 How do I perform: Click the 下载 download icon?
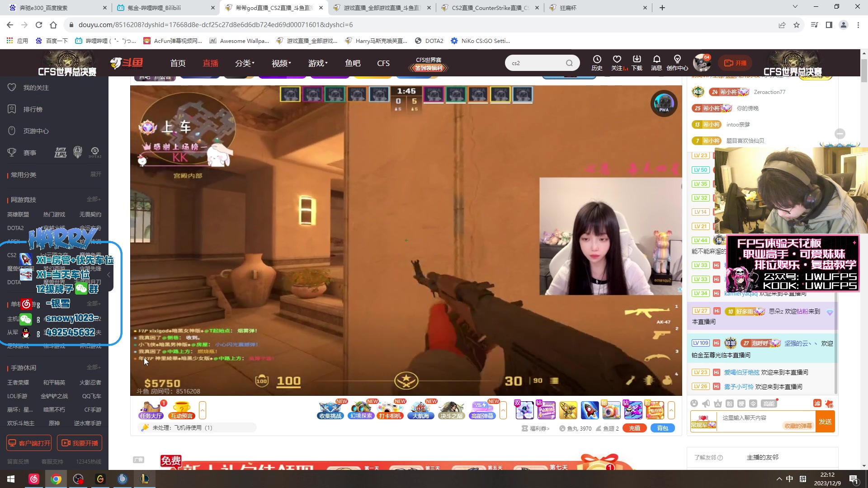pos(637,63)
